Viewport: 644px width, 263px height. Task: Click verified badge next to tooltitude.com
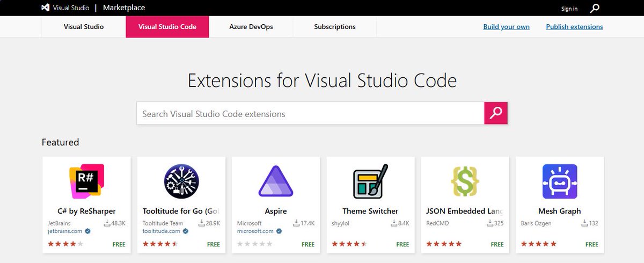186,231
